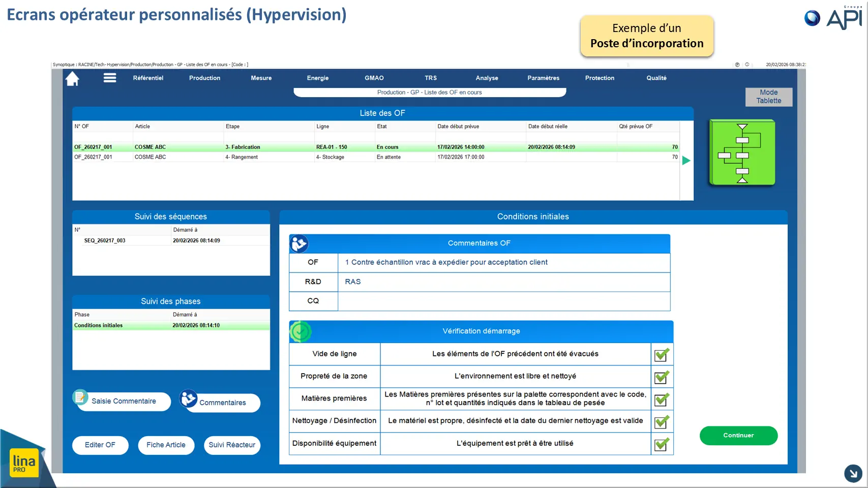Click the Etat column header
This screenshot has height=488, width=868.
pos(405,127)
